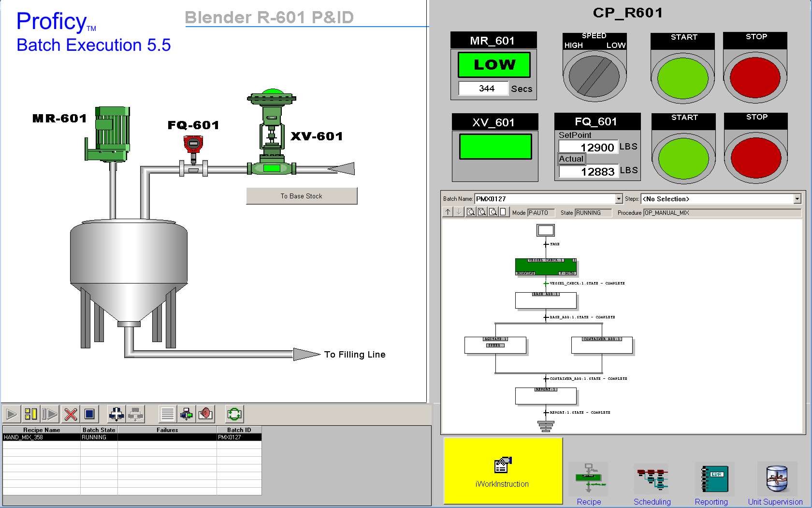Select the REPORT:1 SFC step
The height and width of the screenshot is (508, 812).
[546, 395]
